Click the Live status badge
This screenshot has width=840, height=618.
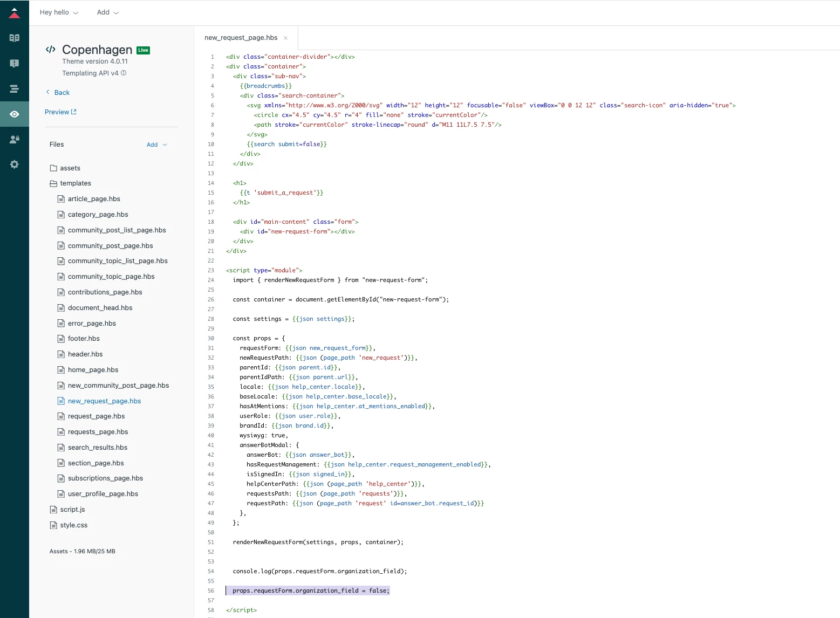[x=143, y=50]
